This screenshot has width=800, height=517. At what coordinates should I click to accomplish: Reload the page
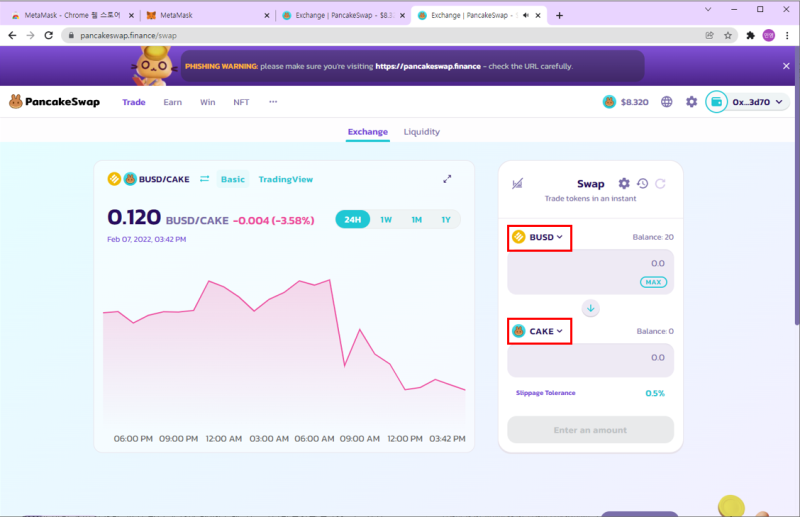tap(48, 35)
